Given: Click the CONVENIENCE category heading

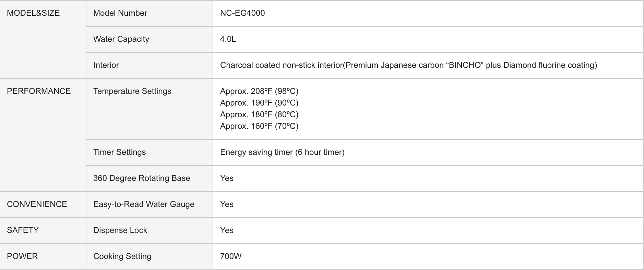Looking at the screenshot, I should click(x=37, y=204).
